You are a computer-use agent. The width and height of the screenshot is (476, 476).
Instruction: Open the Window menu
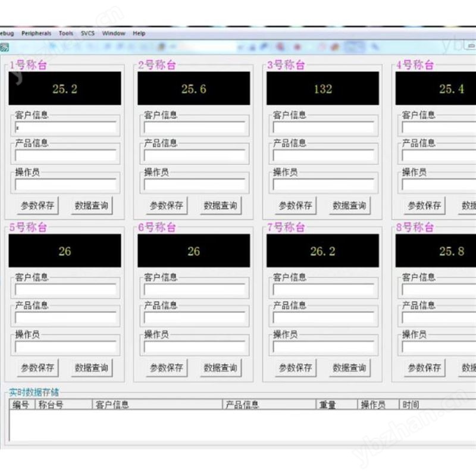114,33
